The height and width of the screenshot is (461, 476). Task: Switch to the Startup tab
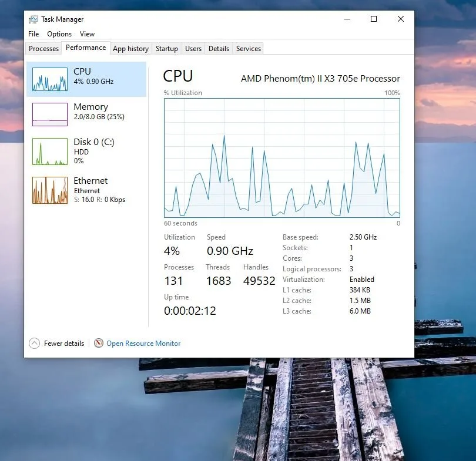pyautogui.click(x=166, y=49)
